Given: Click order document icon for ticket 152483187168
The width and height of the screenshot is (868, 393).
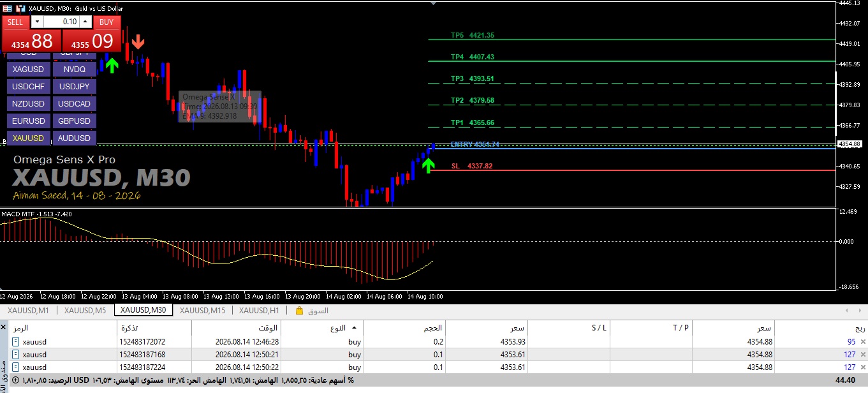Looking at the screenshot, I should pos(15,355).
